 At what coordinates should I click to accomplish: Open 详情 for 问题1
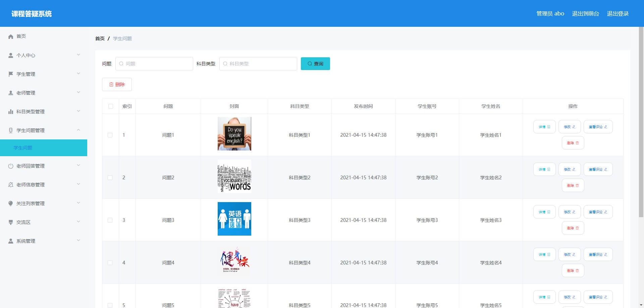tap(544, 127)
